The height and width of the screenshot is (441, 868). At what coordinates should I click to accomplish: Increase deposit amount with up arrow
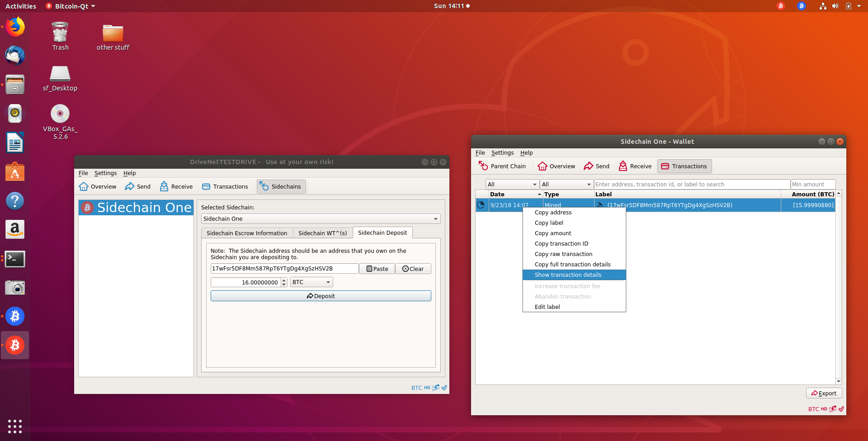click(x=284, y=280)
